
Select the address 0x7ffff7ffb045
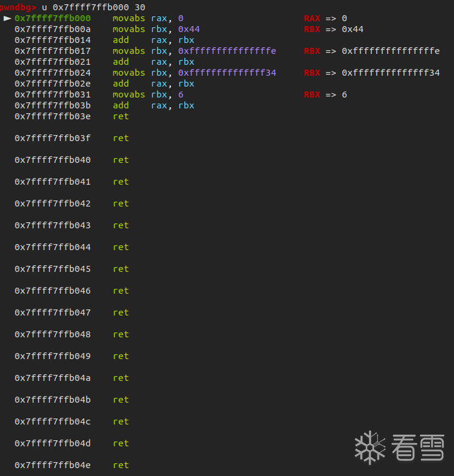[x=53, y=269]
